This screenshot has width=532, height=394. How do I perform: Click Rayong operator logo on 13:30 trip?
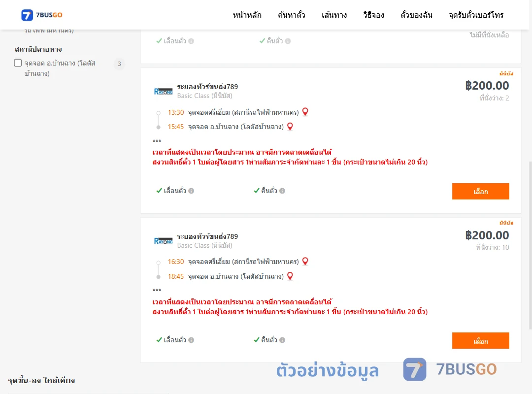point(163,91)
